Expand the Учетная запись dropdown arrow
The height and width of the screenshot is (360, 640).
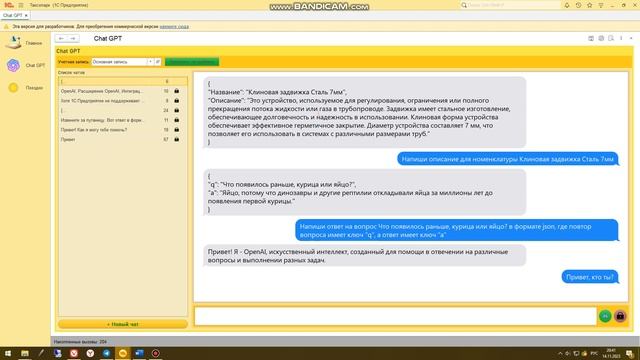click(150, 62)
